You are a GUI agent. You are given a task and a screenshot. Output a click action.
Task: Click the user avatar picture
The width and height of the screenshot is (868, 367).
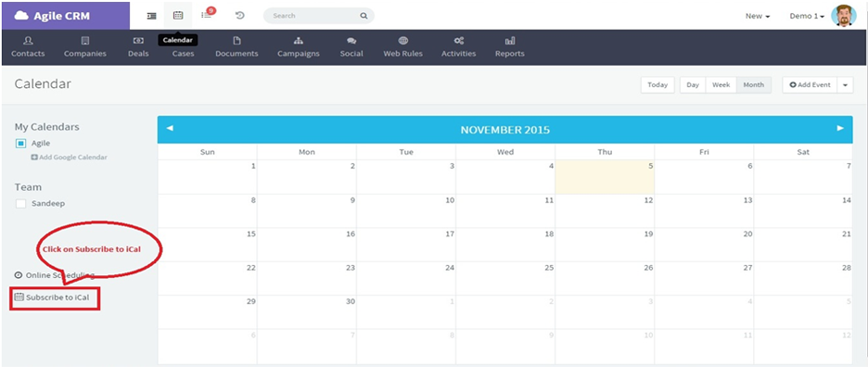coord(843,16)
